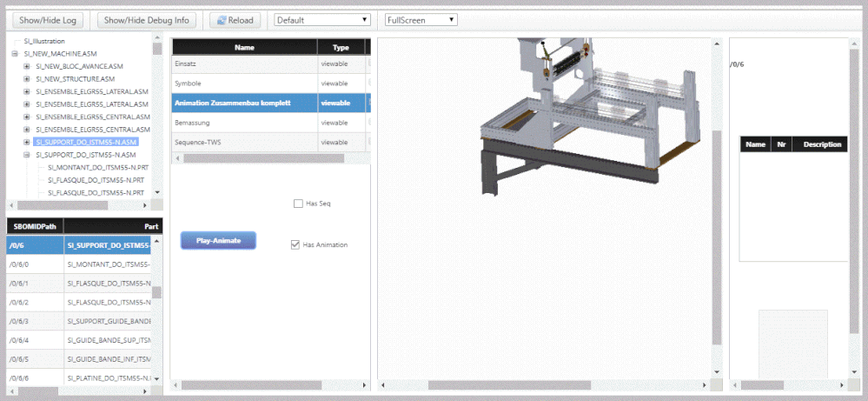Click the Reload button icon
868x401 pixels.
pyautogui.click(x=222, y=21)
